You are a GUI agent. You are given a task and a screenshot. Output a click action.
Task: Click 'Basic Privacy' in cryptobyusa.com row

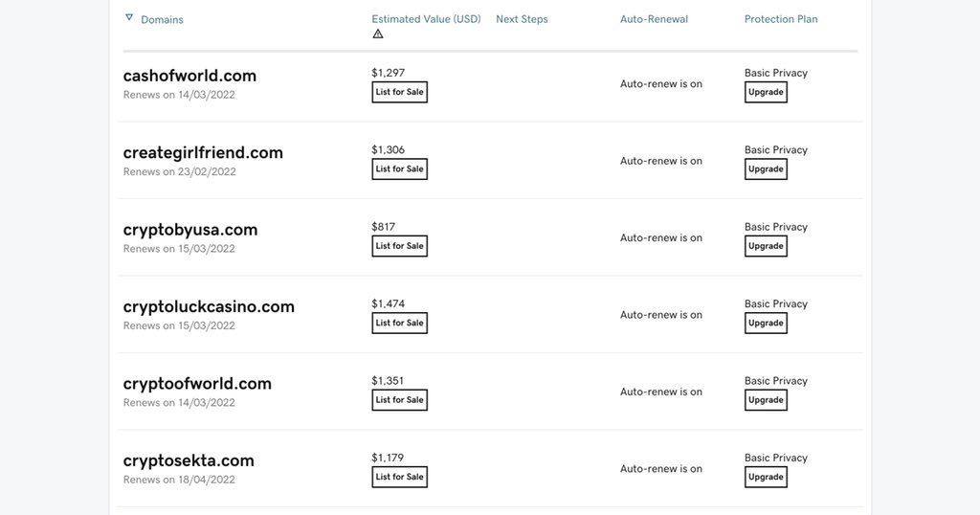[775, 226]
